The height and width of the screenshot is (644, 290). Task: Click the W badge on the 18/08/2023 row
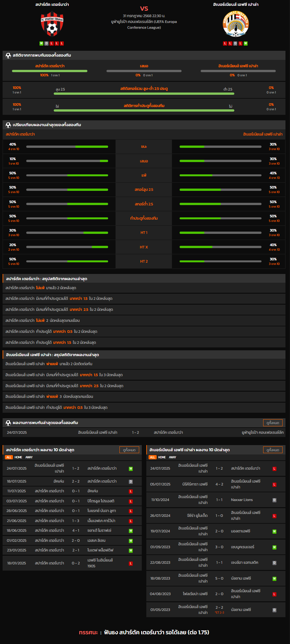pos(274,579)
